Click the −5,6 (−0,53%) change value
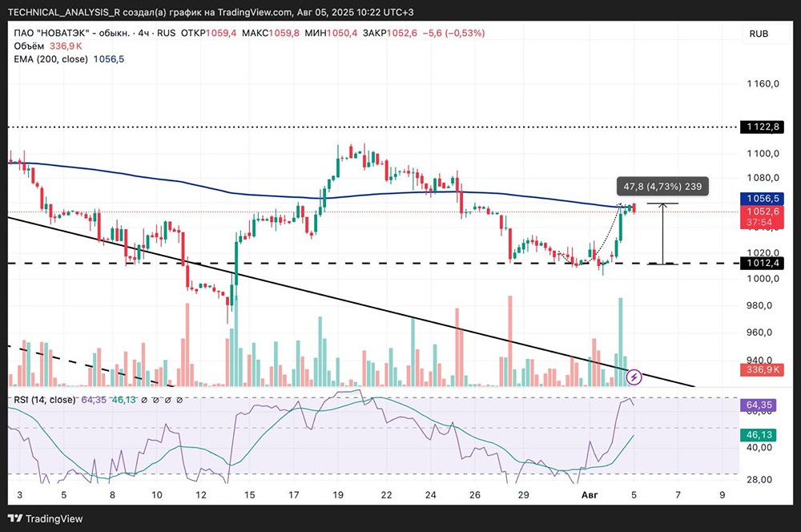Viewport: 801px width, 532px height. point(453,33)
